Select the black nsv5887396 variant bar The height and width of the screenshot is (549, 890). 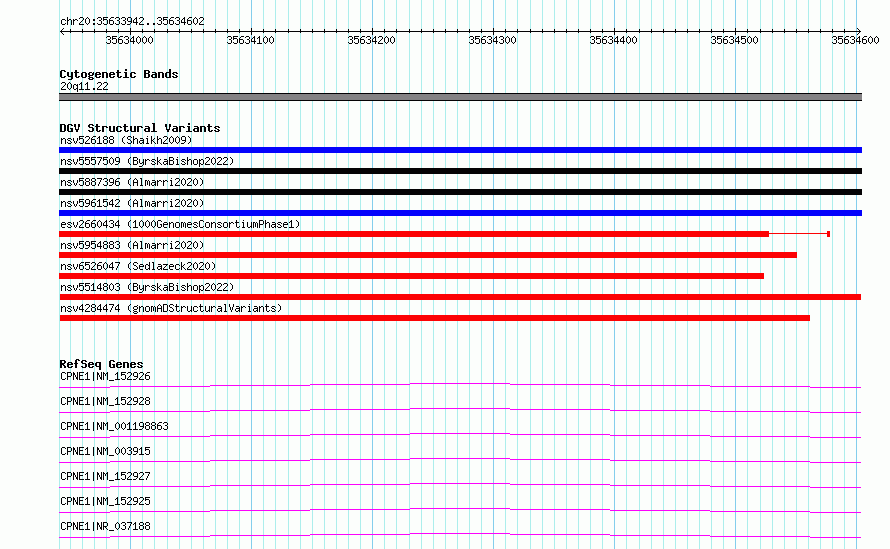[x=460, y=192]
